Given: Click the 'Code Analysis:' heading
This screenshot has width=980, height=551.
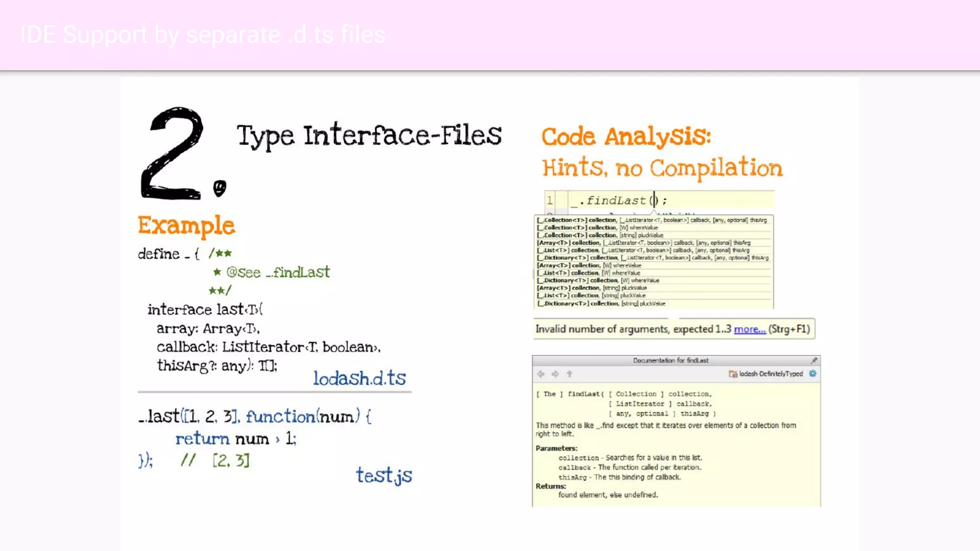Looking at the screenshot, I should coord(626,137).
